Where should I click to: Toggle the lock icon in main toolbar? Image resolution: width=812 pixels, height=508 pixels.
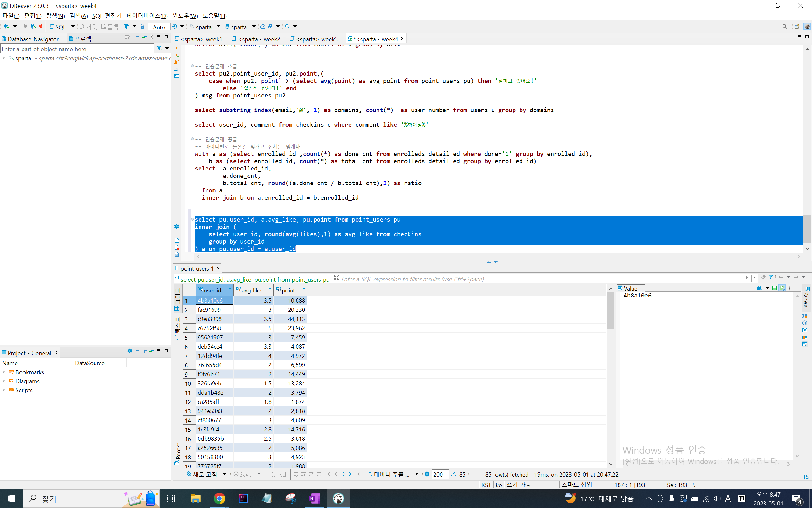click(x=142, y=26)
